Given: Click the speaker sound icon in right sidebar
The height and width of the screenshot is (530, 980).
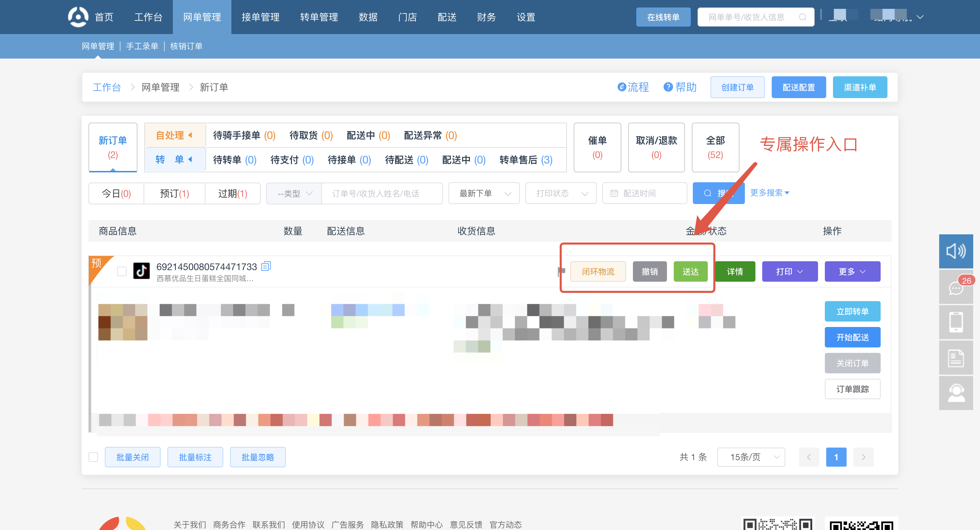Looking at the screenshot, I should (x=955, y=251).
